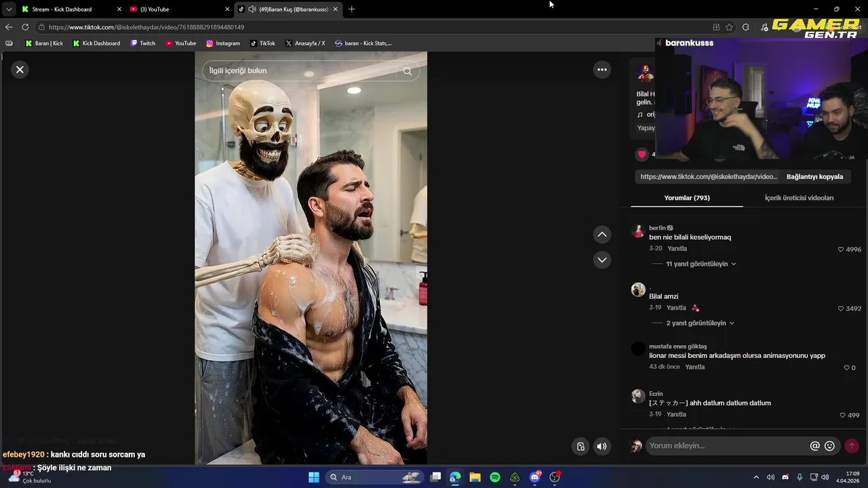The image size is (868, 488).
Task: Reply to 'Bilal amzi' comment via Yanıtla
Action: click(676, 308)
